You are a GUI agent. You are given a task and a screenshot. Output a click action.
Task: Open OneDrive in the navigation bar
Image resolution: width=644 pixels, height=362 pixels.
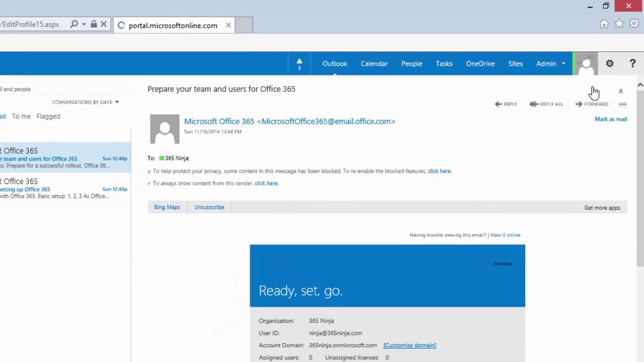click(x=480, y=64)
